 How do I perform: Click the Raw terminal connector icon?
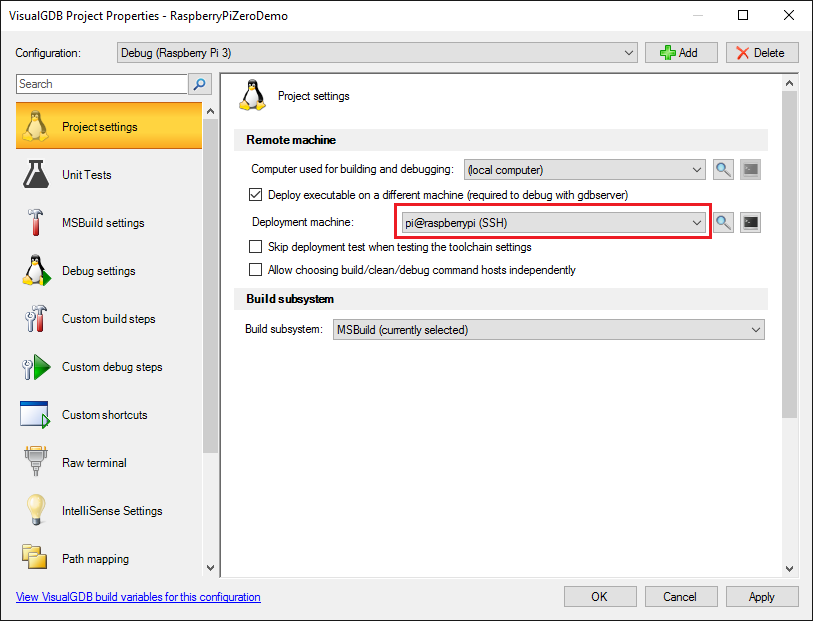pyautogui.click(x=35, y=461)
